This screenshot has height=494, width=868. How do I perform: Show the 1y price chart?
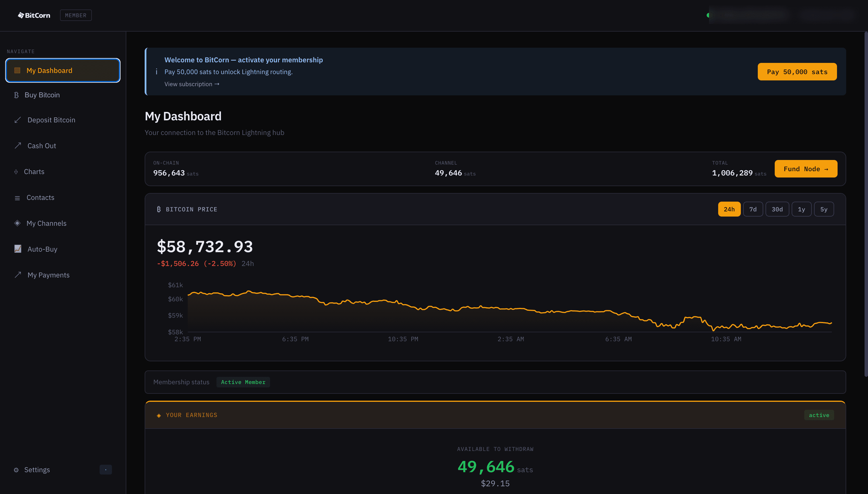[x=801, y=209]
